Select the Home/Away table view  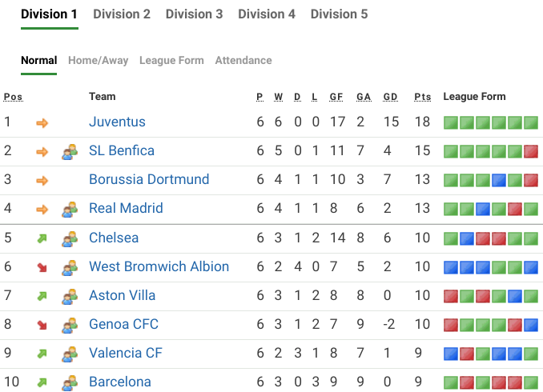tap(99, 60)
